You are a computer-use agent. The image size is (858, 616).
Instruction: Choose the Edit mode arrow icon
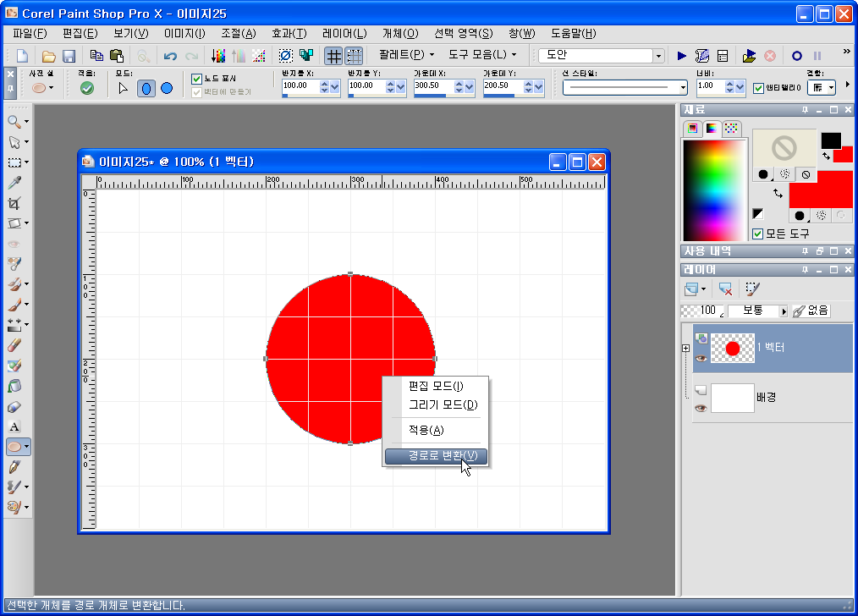click(x=124, y=88)
